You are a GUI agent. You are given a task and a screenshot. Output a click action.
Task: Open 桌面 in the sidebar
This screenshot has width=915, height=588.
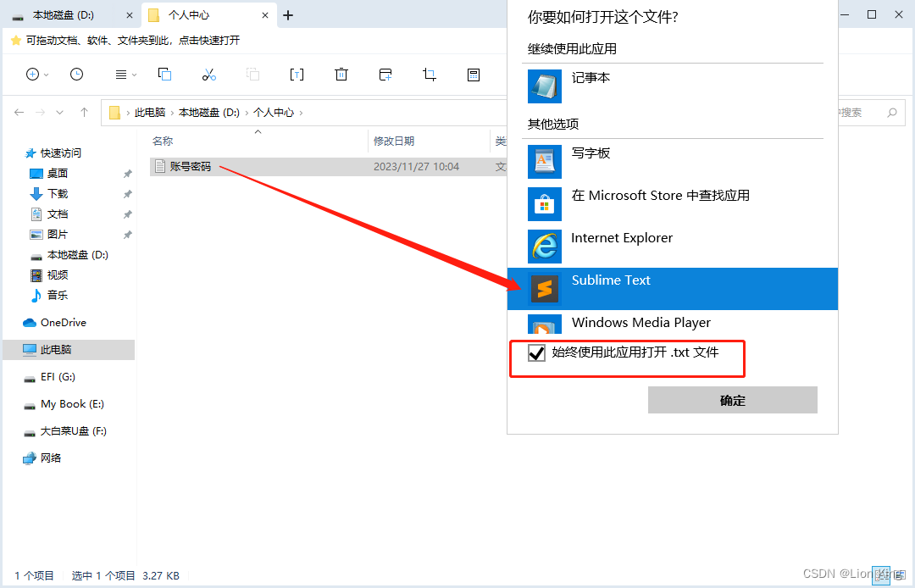[58, 173]
